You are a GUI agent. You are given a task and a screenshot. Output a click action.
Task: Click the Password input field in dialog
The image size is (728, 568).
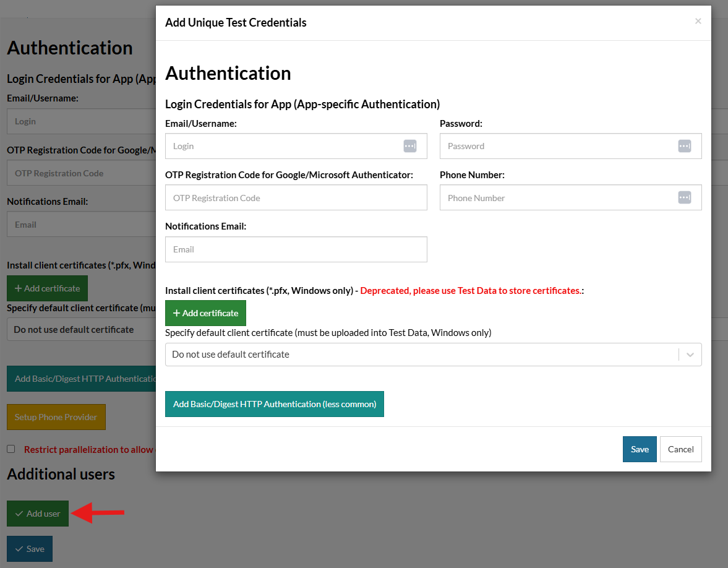click(571, 146)
